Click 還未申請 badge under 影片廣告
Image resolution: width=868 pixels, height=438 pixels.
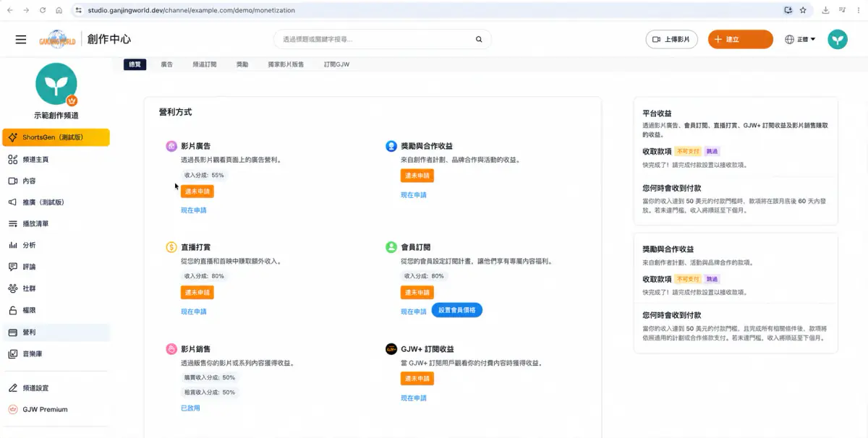coord(197,192)
